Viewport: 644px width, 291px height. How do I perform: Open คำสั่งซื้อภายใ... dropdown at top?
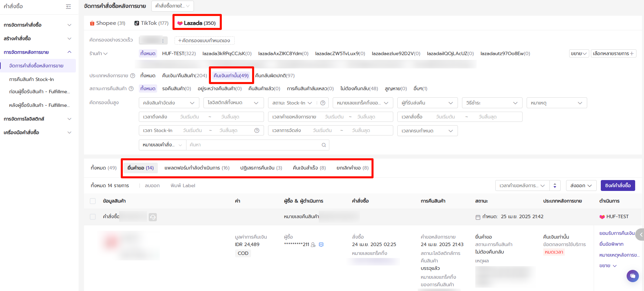172,6
